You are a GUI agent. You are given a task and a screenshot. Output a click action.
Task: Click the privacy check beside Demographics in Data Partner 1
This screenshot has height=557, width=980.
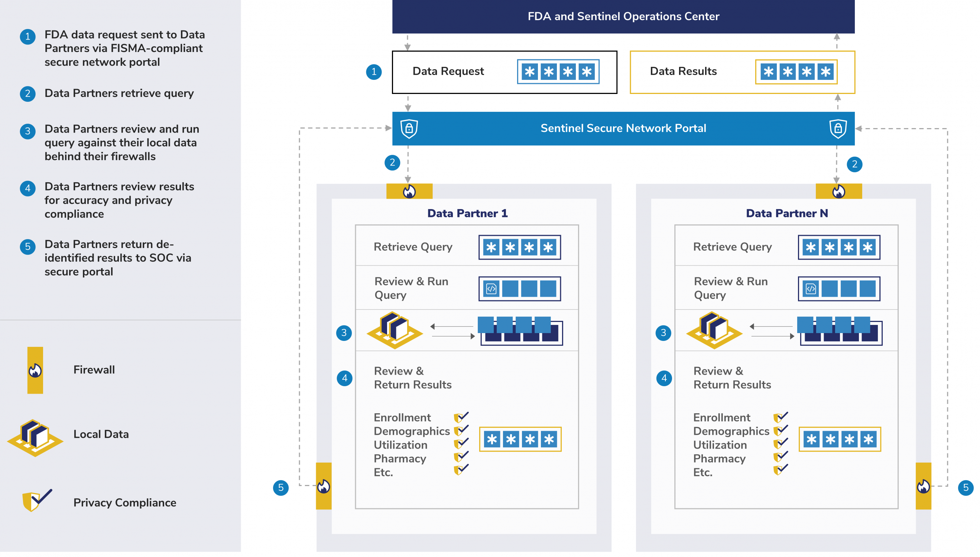(461, 430)
